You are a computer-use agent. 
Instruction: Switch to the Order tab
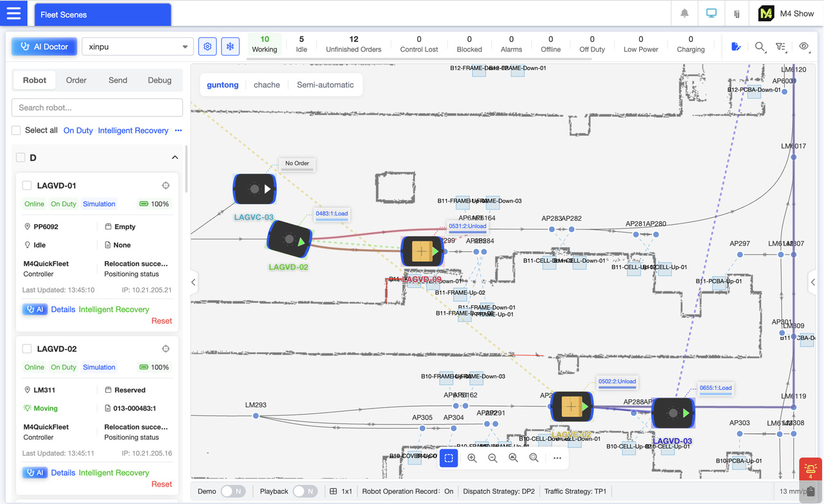click(76, 80)
